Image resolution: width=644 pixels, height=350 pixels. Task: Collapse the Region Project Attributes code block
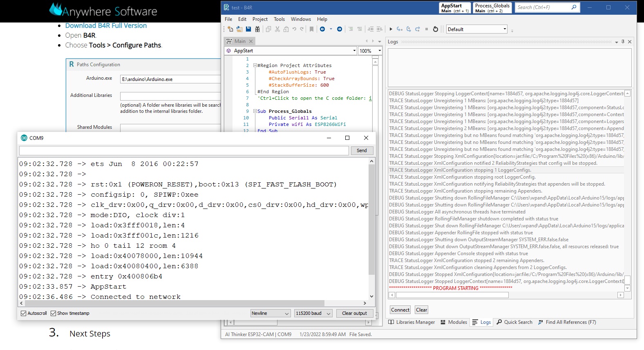click(255, 65)
